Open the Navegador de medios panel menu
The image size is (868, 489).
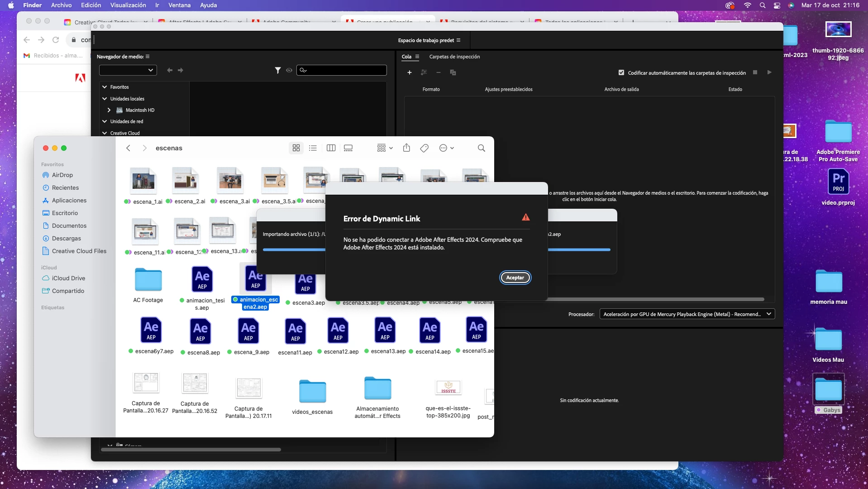(x=148, y=57)
